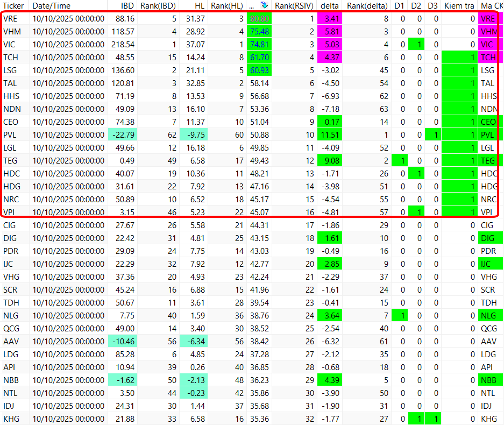Image resolution: width=504 pixels, height=425 pixels.
Task: Select KHG in the Ticker column
Action: tap(11, 419)
